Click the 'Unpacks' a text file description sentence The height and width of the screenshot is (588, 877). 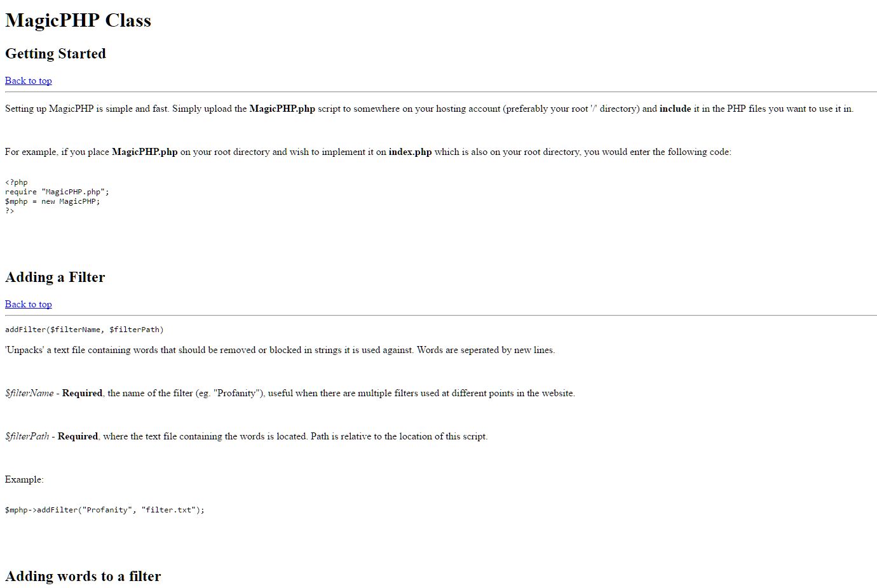click(280, 350)
